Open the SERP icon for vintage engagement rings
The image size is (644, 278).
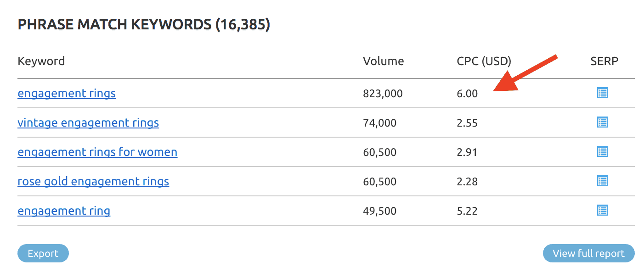602,122
